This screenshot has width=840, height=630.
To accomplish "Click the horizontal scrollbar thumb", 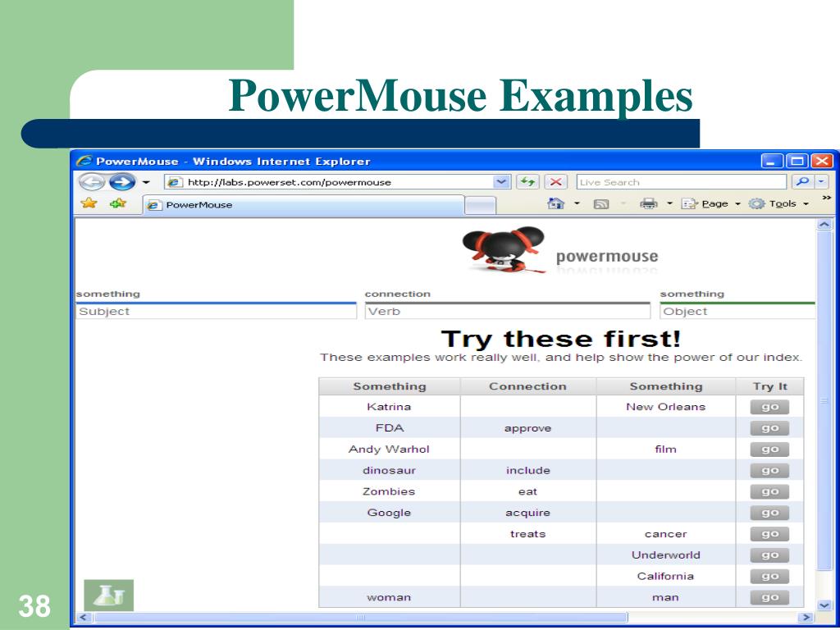I will pyautogui.click(x=360, y=617).
